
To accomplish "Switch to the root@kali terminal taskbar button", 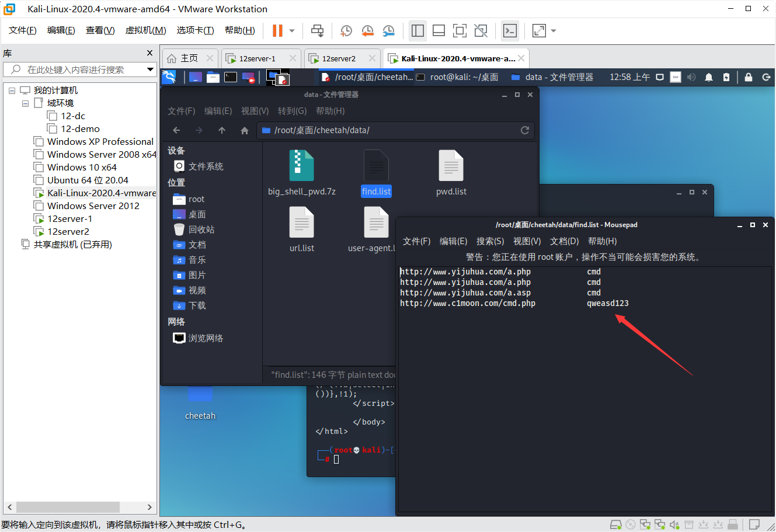I will click(x=458, y=77).
